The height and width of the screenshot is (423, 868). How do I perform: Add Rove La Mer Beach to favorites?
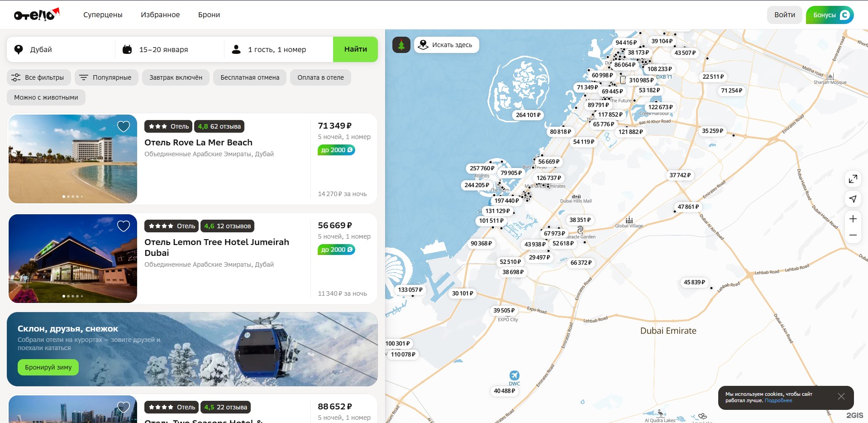click(x=124, y=126)
